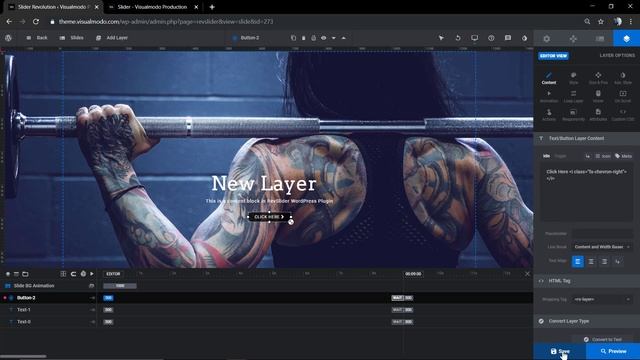Toggle visibility eye icon in top toolbar
The image size is (640, 360).
[x=323, y=38]
